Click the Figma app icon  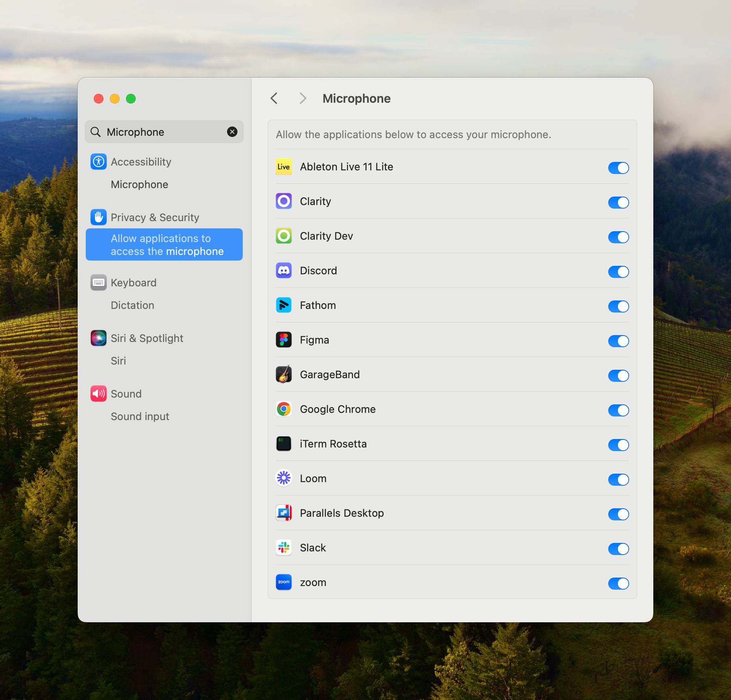284,340
